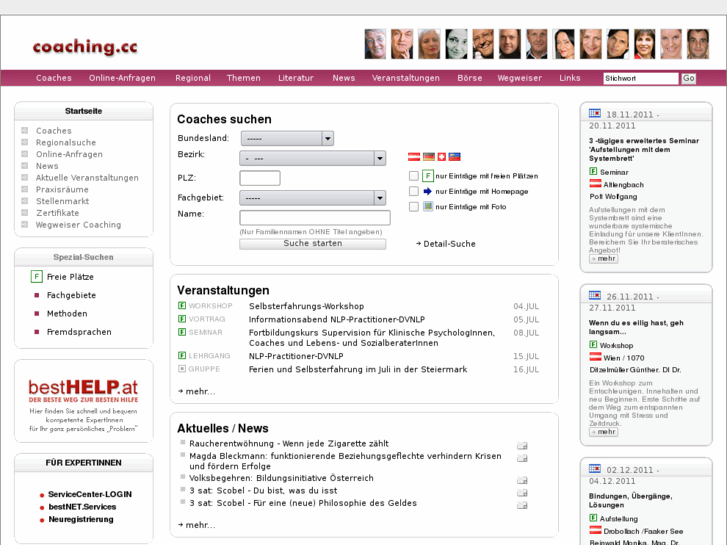Image resolution: width=727 pixels, height=545 pixels.
Task: Open Wegweiser in navigation bar
Action: (519, 78)
